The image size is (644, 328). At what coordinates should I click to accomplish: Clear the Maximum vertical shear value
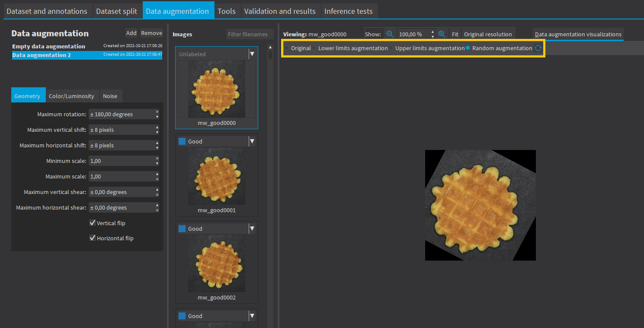[157, 194]
